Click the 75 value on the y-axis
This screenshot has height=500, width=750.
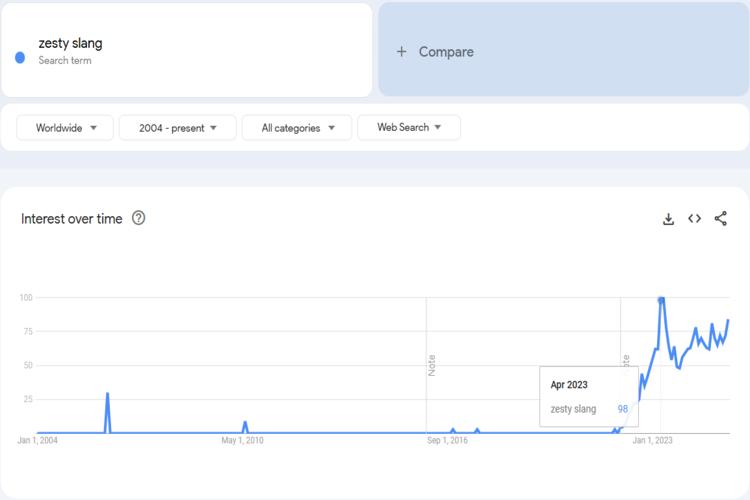coord(28,332)
